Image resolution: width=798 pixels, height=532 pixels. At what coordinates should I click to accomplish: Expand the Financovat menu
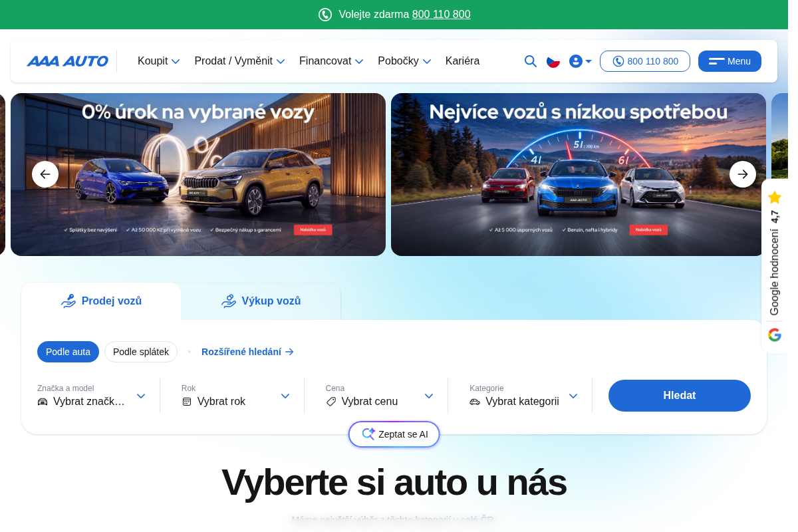(331, 61)
